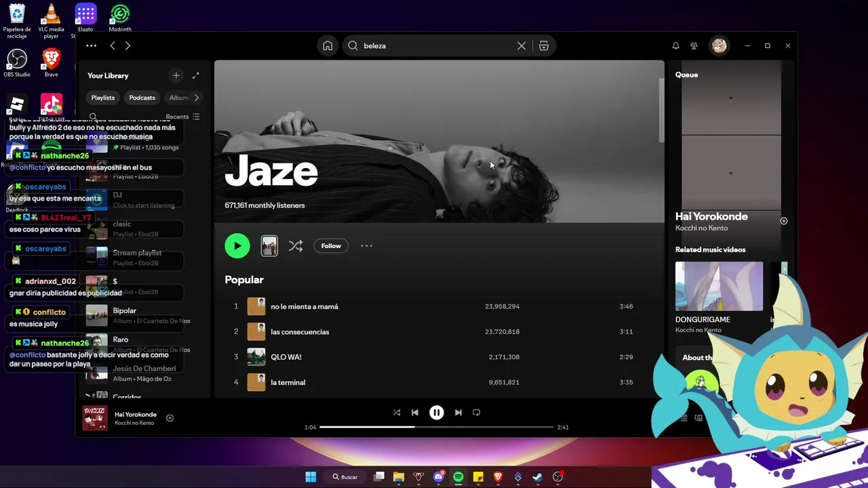Open the Recents sort dropdown
Image resolution: width=868 pixels, height=488 pixels.
[182, 117]
